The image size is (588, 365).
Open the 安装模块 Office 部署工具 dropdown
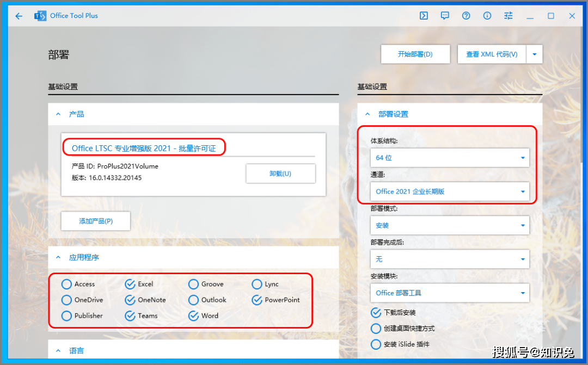[x=450, y=293]
